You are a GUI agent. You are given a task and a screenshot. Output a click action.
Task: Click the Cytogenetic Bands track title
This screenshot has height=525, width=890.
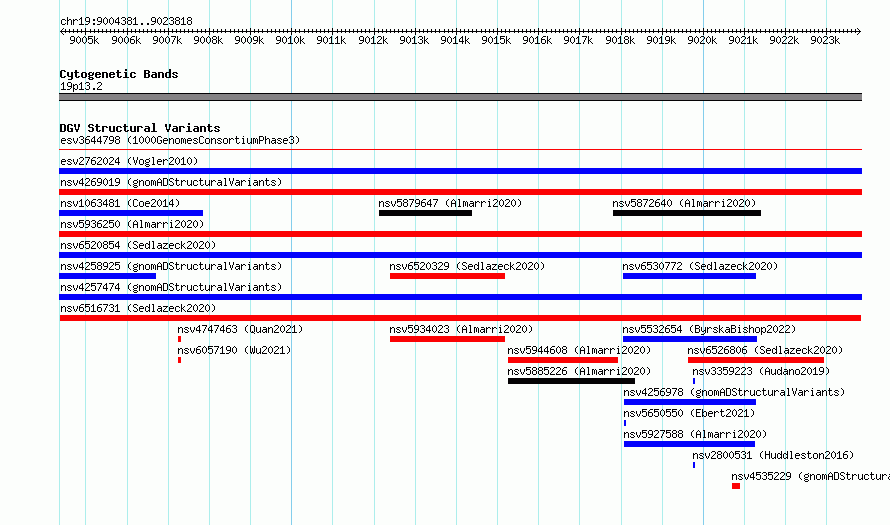(x=119, y=74)
